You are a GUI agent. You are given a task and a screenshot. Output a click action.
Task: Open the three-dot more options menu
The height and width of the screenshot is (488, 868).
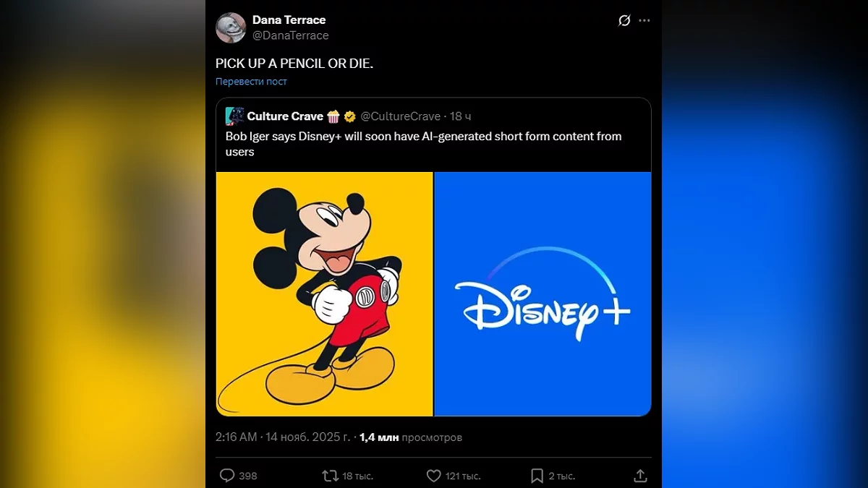(x=644, y=21)
